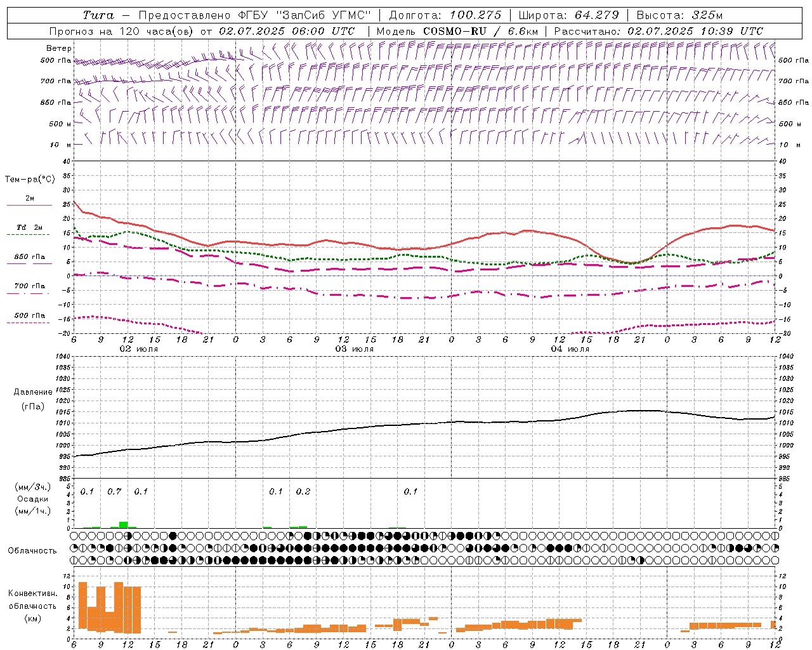This screenshot has height=650, width=812.
Task: Click the precipitation value "0.7"
Action: pos(114,491)
